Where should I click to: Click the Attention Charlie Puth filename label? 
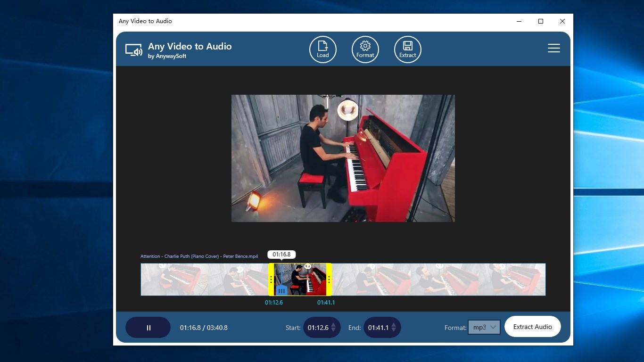point(198,256)
